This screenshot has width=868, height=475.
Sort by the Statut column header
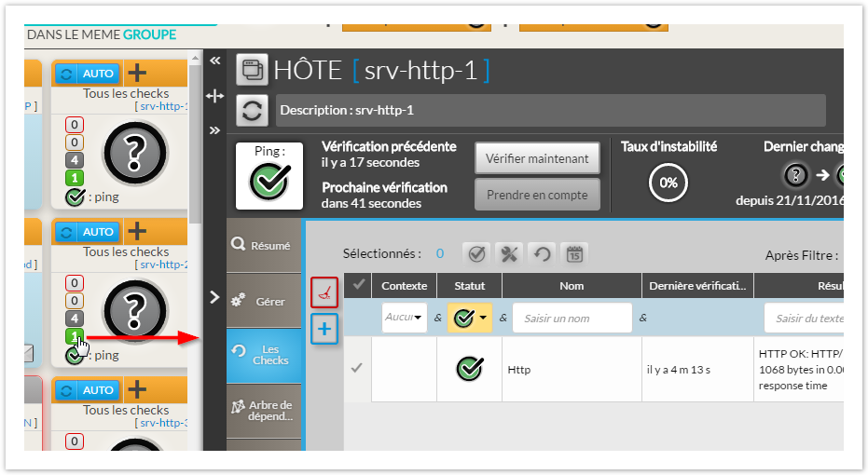pyautogui.click(x=470, y=286)
